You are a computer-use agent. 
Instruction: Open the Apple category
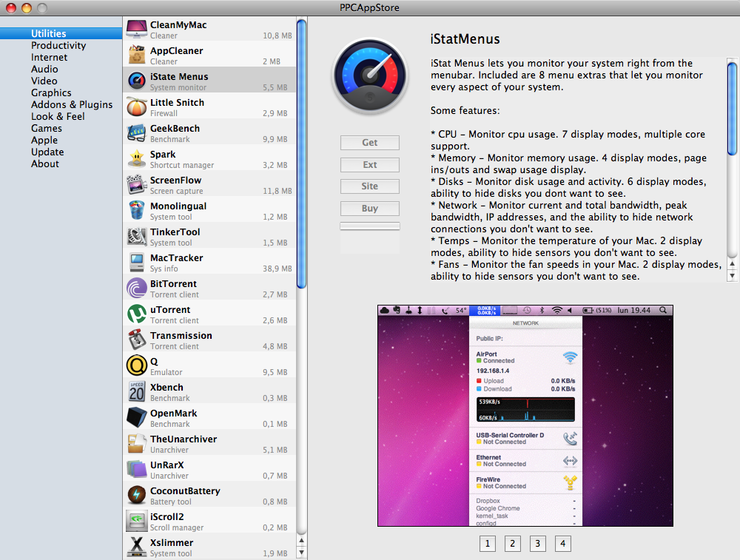point(44,140)
